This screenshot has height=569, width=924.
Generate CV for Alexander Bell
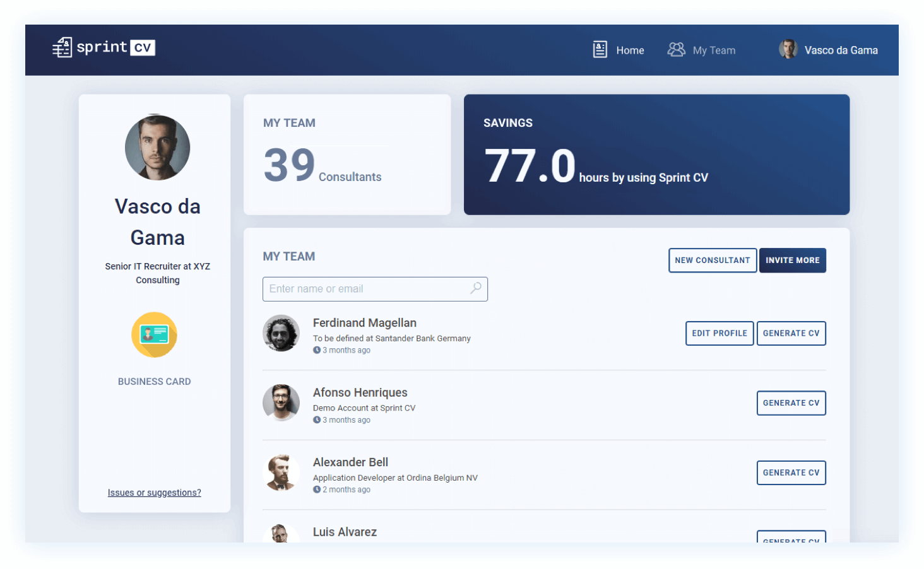coord(791,472)
